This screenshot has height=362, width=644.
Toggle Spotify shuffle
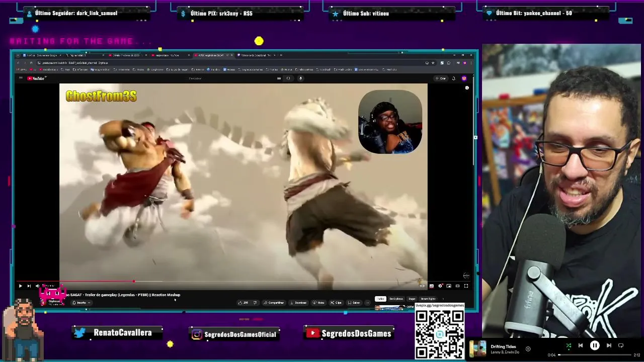tap(569, 345)
